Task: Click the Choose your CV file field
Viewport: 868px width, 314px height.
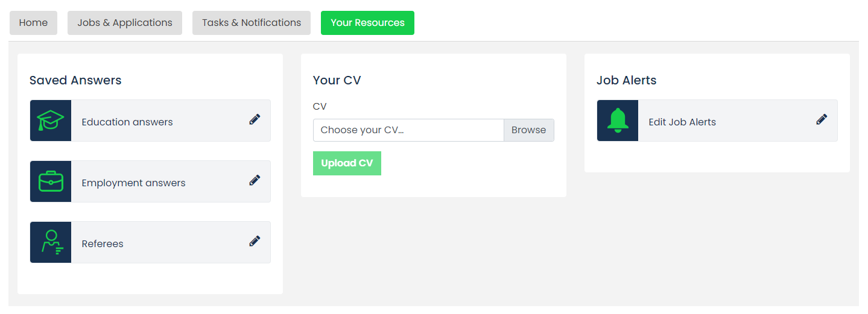Action: point(408,130)
